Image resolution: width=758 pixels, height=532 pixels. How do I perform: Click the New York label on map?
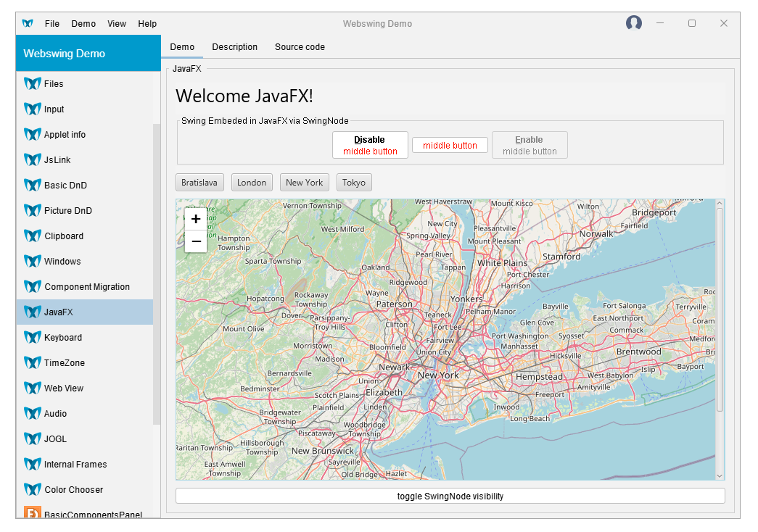tap(438, 375)
